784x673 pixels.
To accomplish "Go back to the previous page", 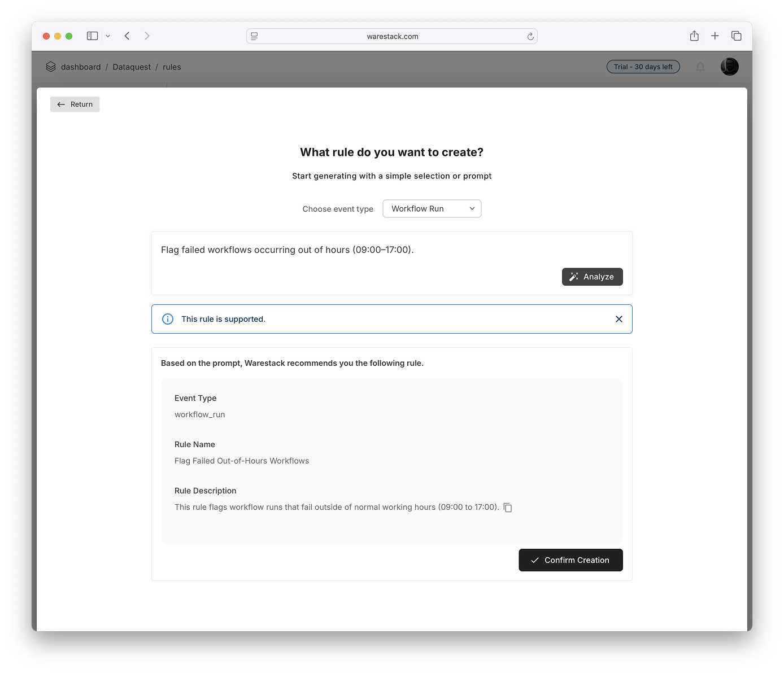I will 128,36.
